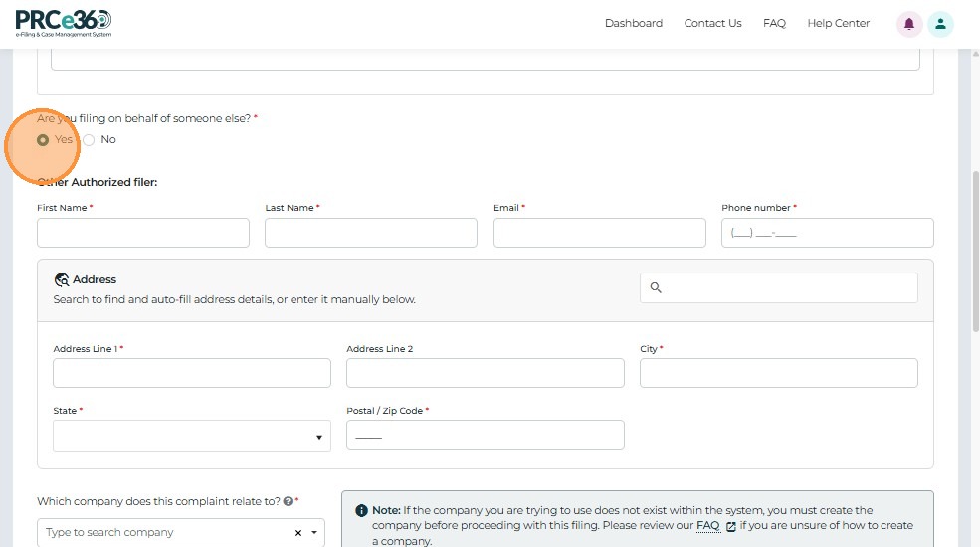Viewport: 980px width, 547px height.
Task: Follow the FAQ link in the Note
Action: click(707, 526)
